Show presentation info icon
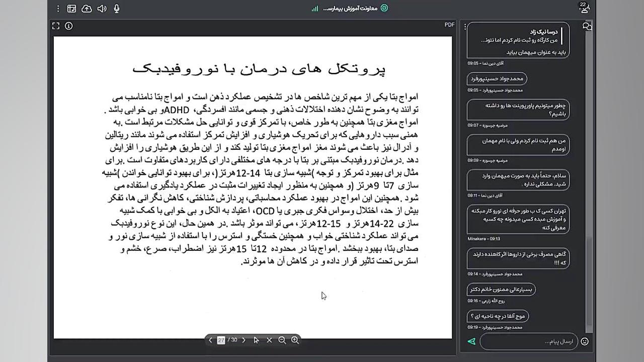The image size is (644, 362). coord(69,26)
